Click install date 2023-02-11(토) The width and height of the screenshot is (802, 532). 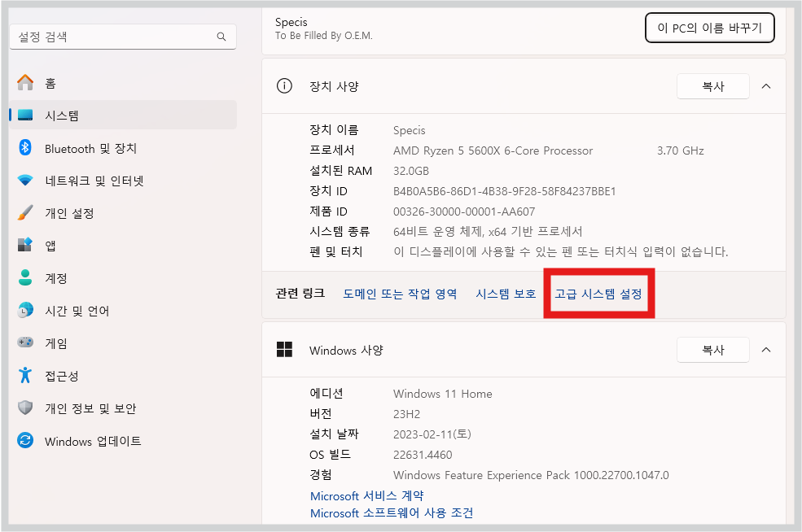click(432, 434)
